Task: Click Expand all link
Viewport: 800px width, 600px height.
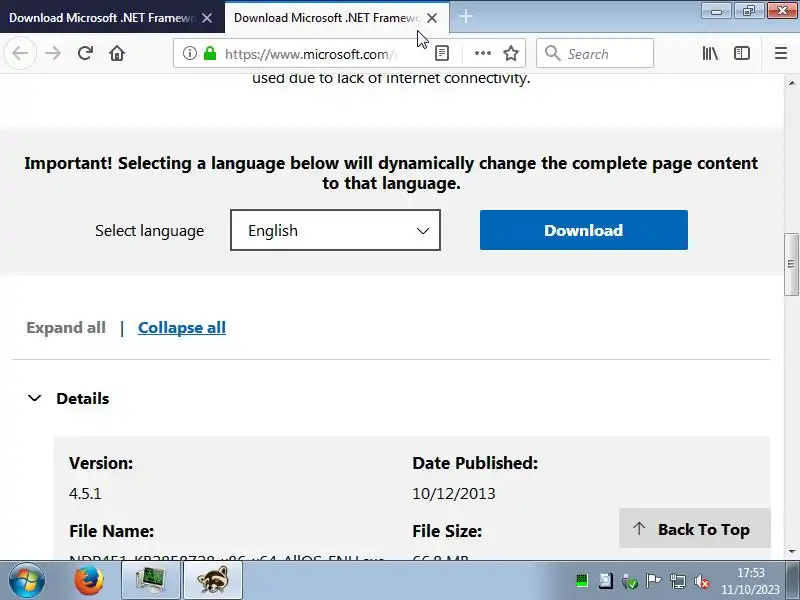Action: (x=66, y=328)
